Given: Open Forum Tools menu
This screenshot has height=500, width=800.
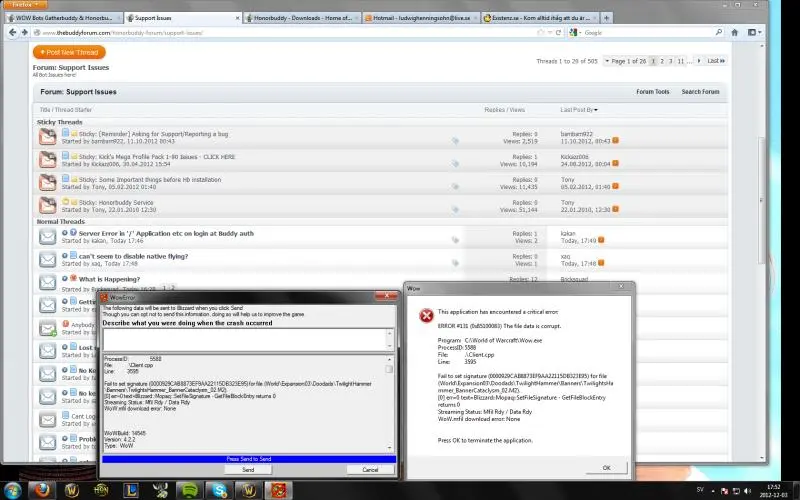Looking at the screenshot, I should (x=653, y=92).
